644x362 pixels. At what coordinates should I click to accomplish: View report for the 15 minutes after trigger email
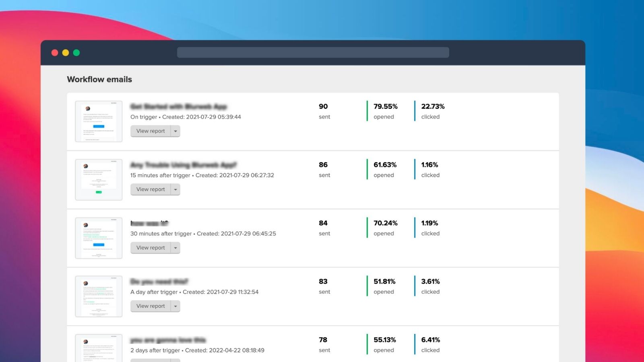coord(151,189)
